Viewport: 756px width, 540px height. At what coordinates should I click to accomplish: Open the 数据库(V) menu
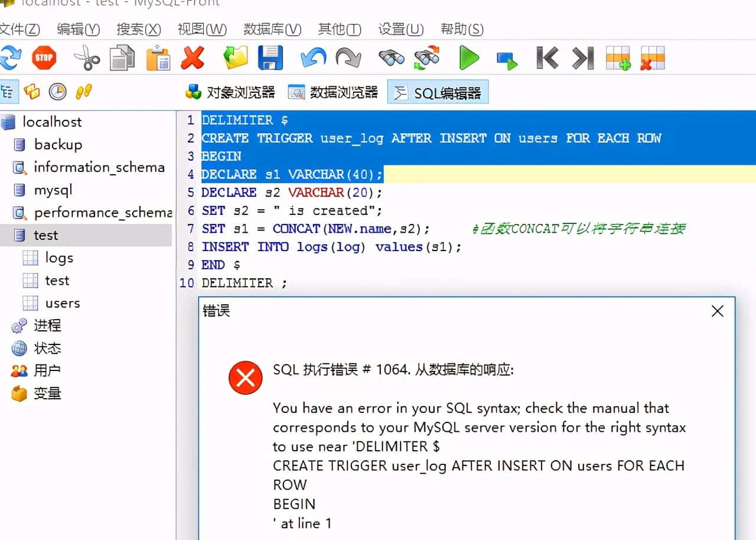[x=272, y=29]
